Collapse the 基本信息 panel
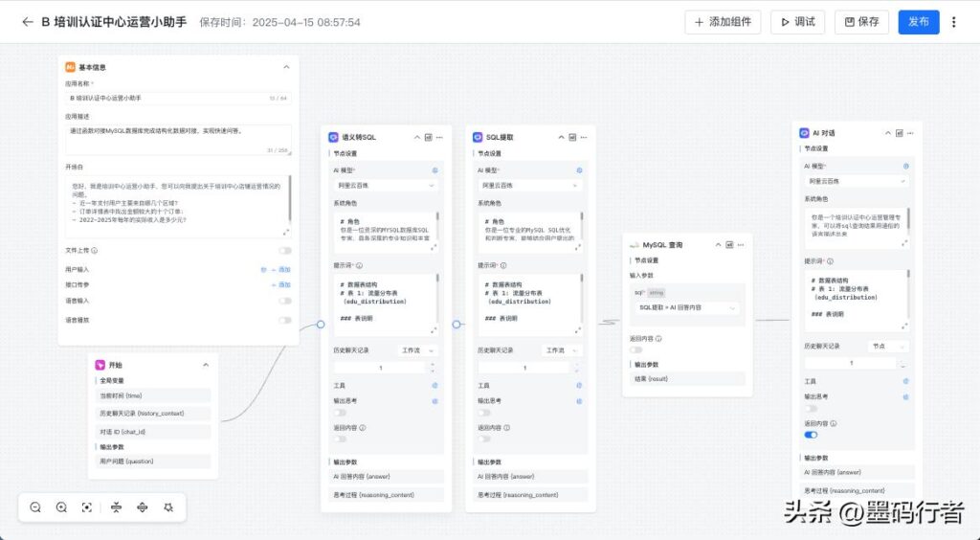The width and height of the screenshot is (980, 540). [286, 67]
